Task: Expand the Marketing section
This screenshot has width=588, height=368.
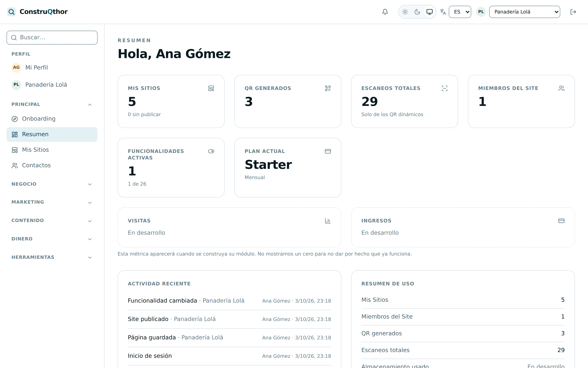Action: (x=52, y=202)
